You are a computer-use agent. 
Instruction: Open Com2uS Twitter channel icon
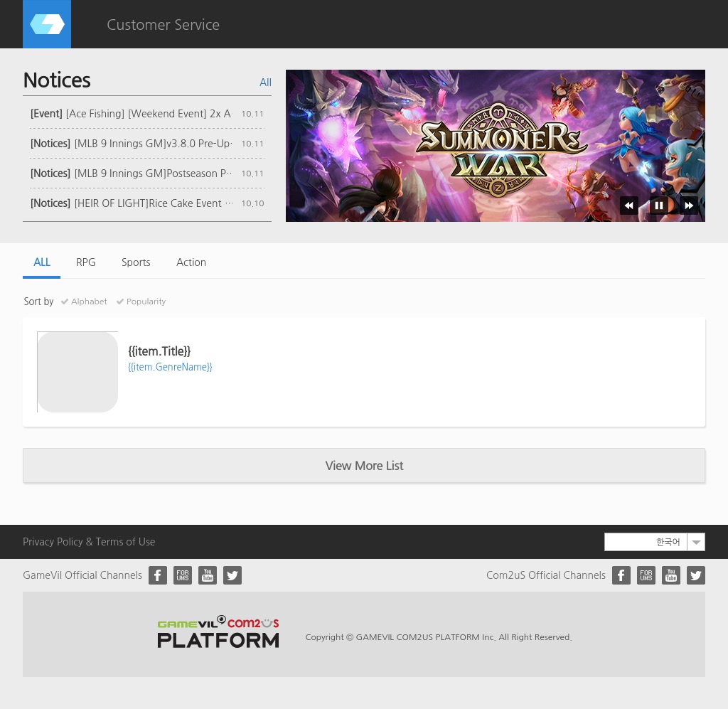coord(696,575)
